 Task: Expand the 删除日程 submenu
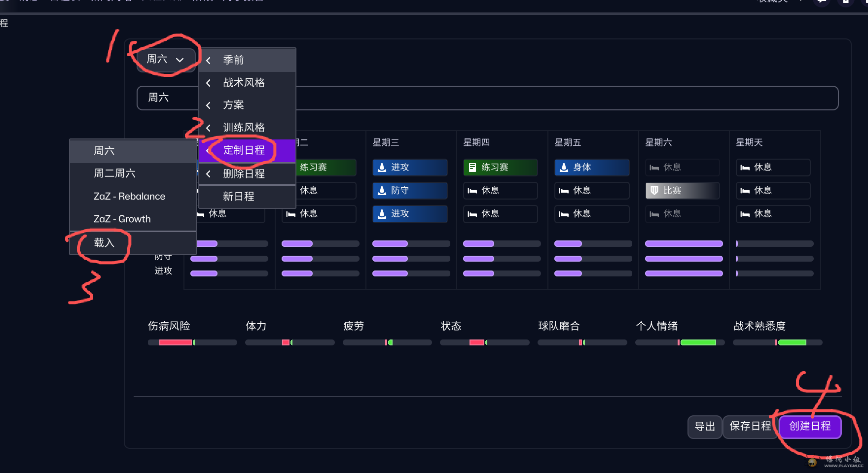click(247, 173)
